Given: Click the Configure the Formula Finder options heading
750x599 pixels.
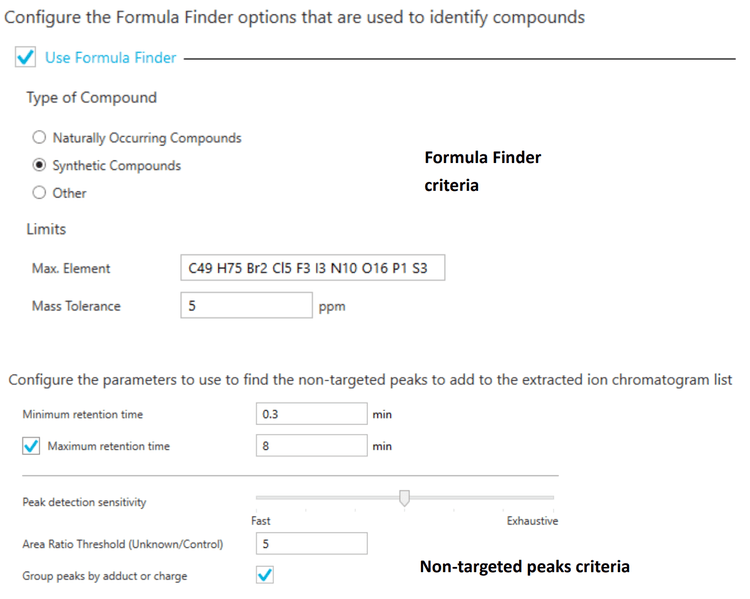Looking at the screenshot, I should coord(295,17).
